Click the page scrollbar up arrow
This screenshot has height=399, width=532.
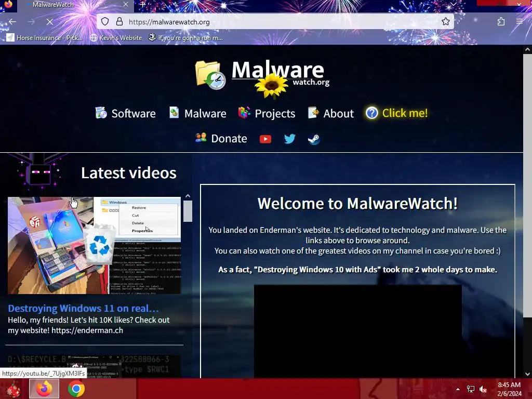click(527, 49)
